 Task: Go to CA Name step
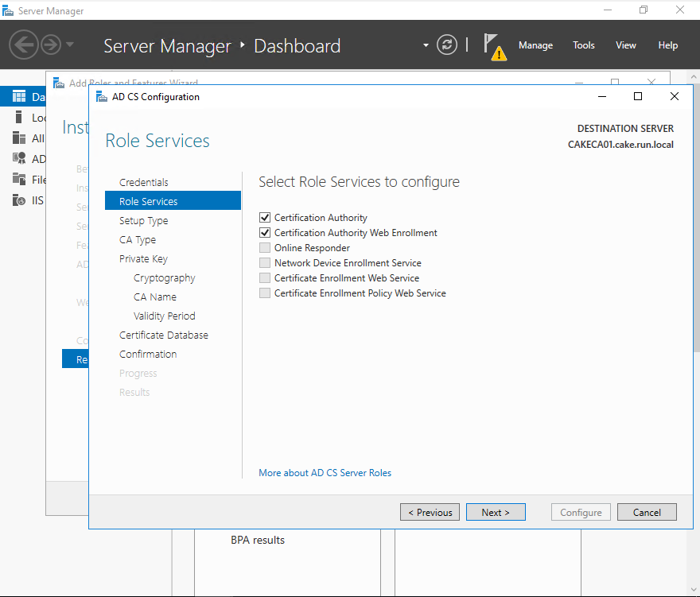point(155,297)
